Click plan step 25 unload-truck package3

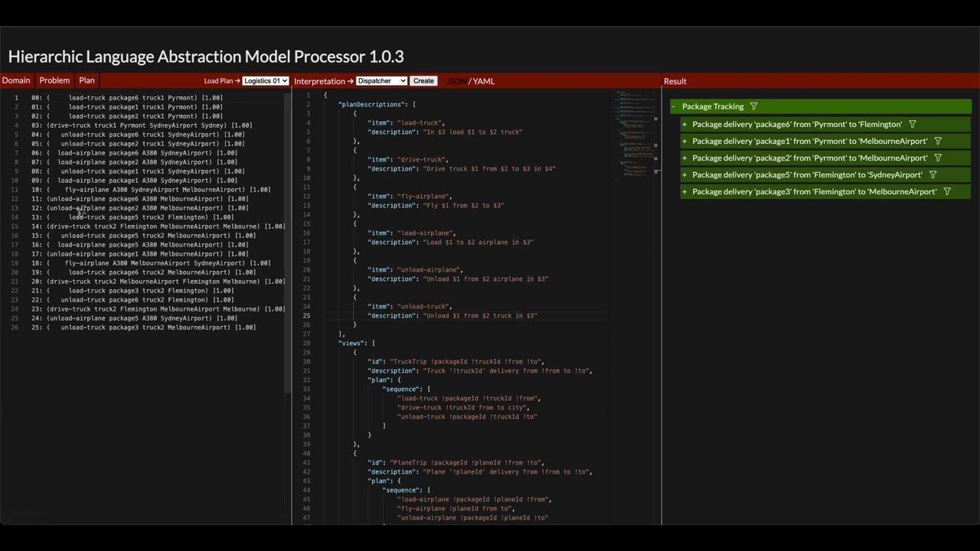click(143, 328)
